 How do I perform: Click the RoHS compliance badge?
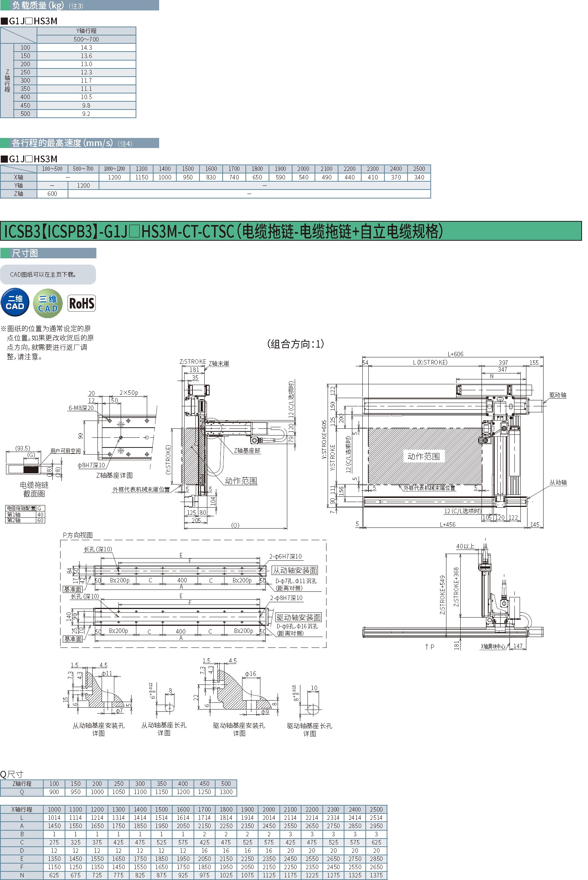click(x=82, y=303)
